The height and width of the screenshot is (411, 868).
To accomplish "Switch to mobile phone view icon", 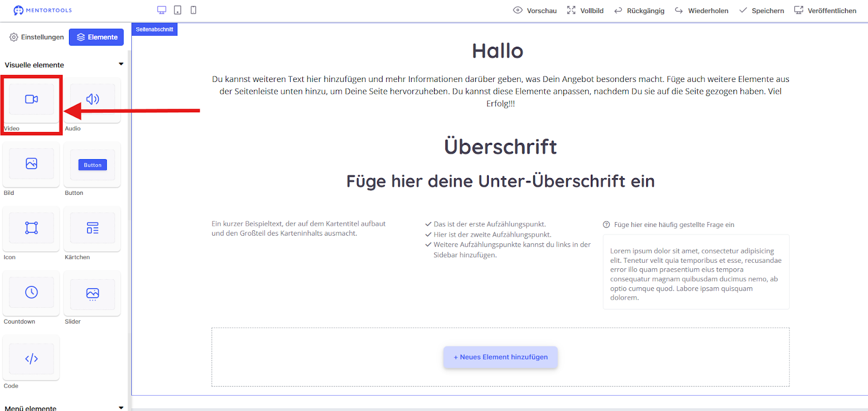I will tap(193, 10).
